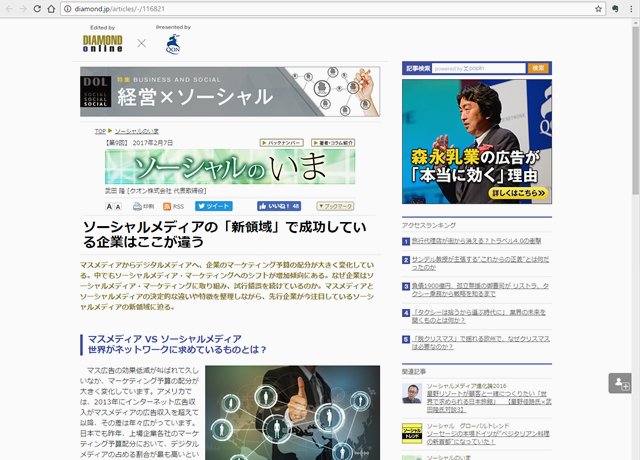Click the QON presenter logo
The image size is (640, 460).
(x=174, y=43)
